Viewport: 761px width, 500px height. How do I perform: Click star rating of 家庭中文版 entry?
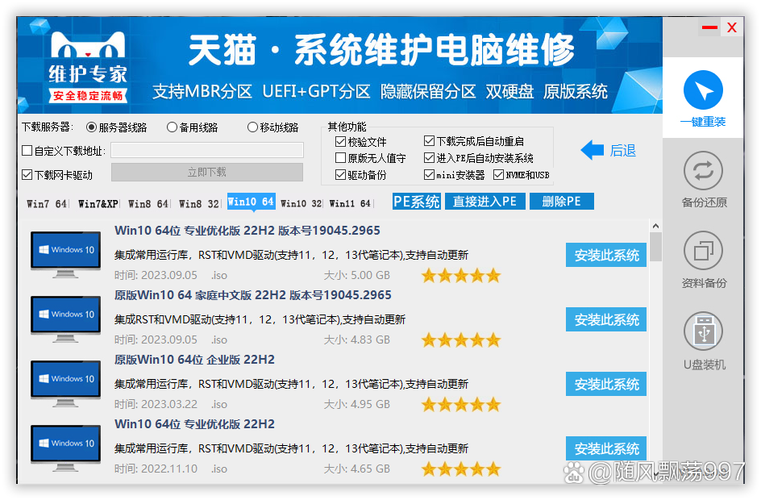[461, 340]
